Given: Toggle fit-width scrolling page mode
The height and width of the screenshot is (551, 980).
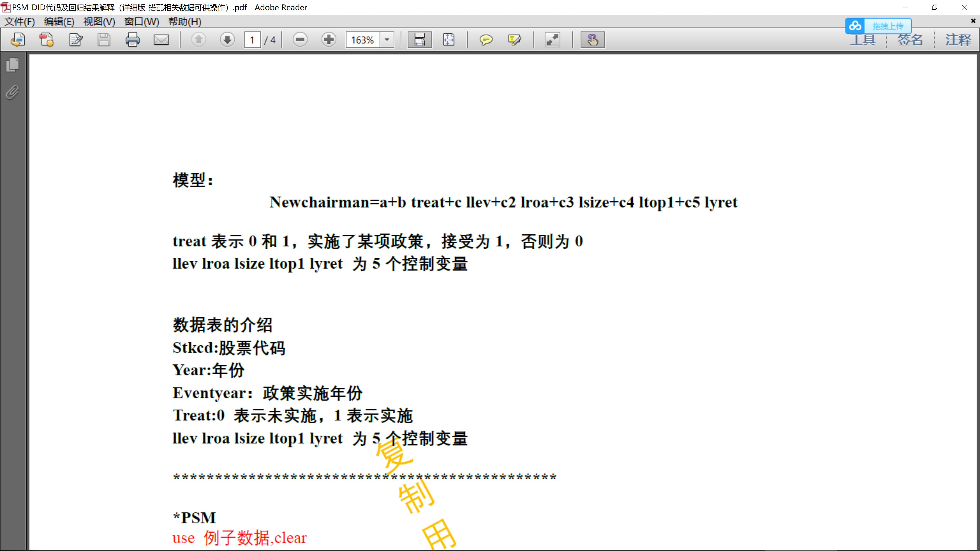Looking at the screenshot, I should tap(420, 40).
